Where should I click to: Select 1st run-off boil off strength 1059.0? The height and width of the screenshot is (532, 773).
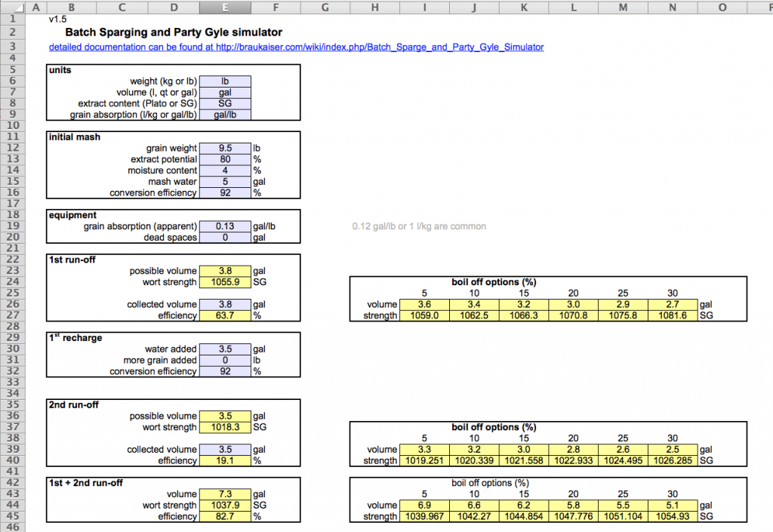424,315
